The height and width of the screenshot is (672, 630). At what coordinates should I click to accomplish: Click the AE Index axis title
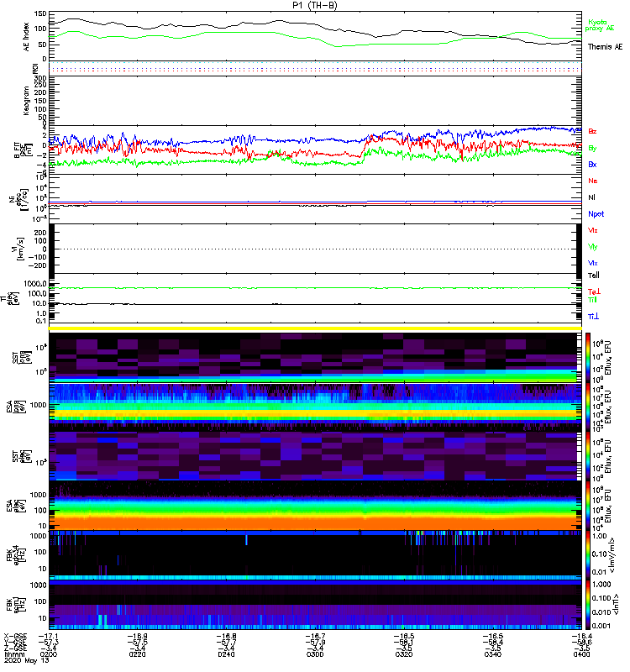[x=27, y=37]
